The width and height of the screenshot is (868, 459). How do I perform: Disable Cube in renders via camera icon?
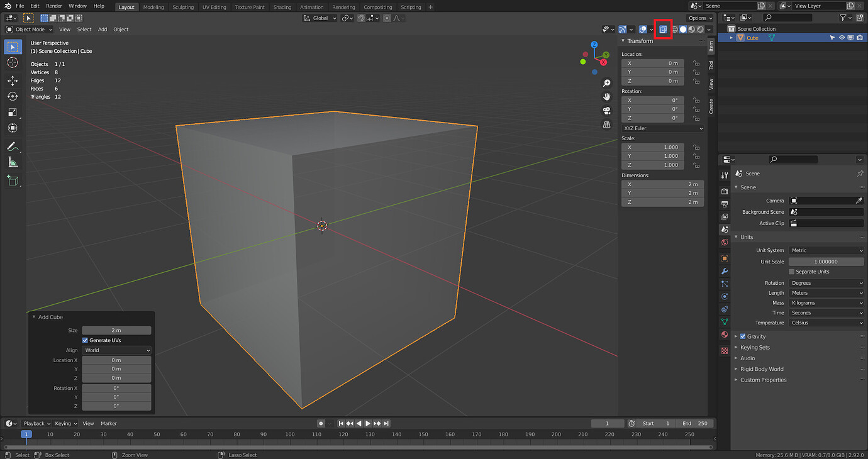pos(860,38)
